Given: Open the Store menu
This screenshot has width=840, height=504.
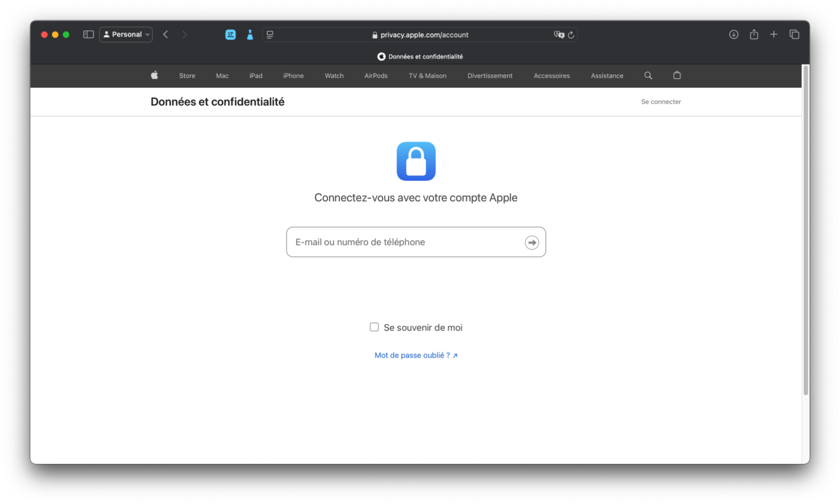Looking at the screenshot, I should click(187, 76).
